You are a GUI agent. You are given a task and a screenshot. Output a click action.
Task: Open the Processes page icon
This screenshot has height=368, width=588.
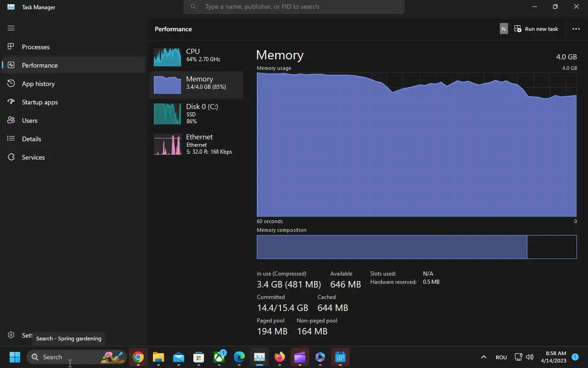11,46
